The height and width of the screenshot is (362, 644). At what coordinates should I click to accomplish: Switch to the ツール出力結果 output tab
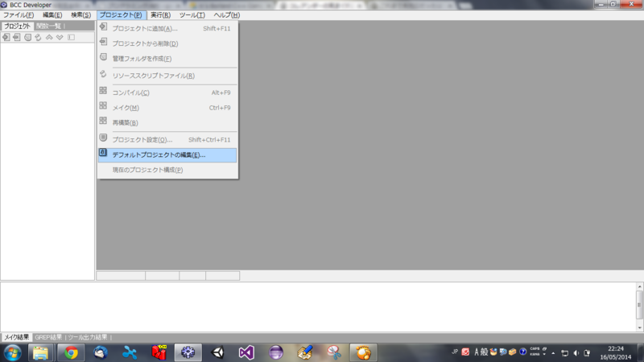[88, 337]
